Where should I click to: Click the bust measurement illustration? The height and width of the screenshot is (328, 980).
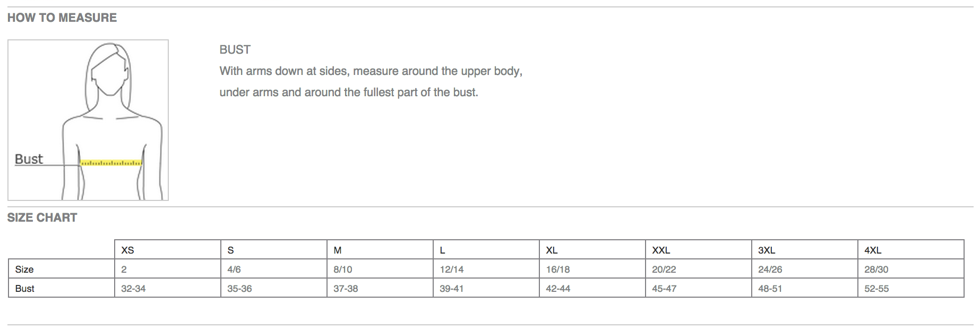point(88,120)
